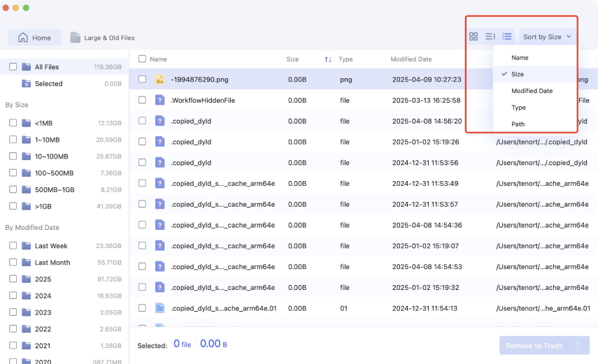The image size is (598, 364).
Task: Click the 2022 folder icon
Action: tap(27, 328)
